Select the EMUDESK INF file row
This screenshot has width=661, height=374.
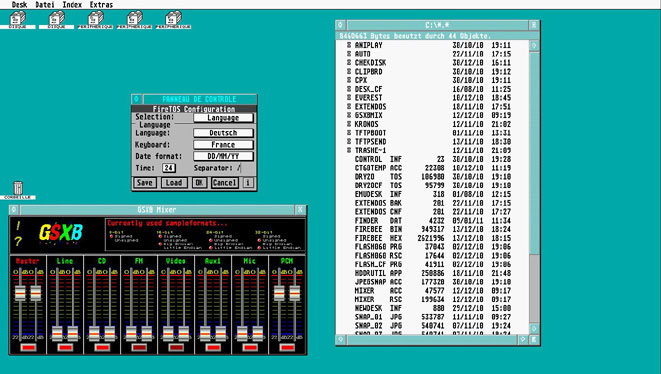433,194
